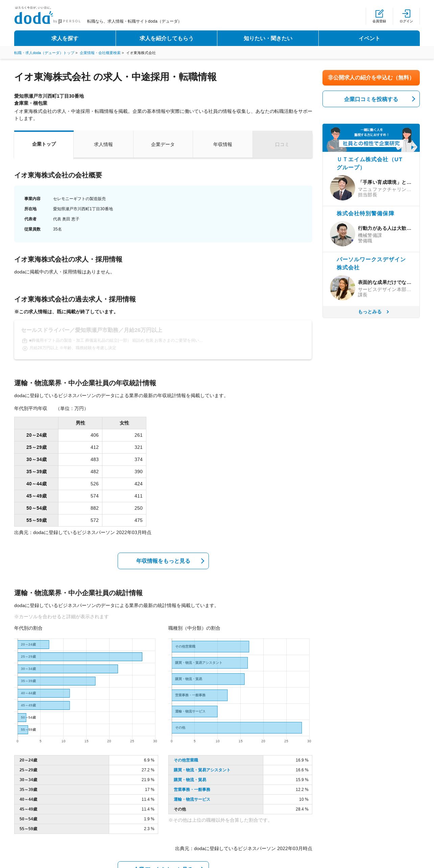Click chevron in 年収情報をもっと見る button

203,561
